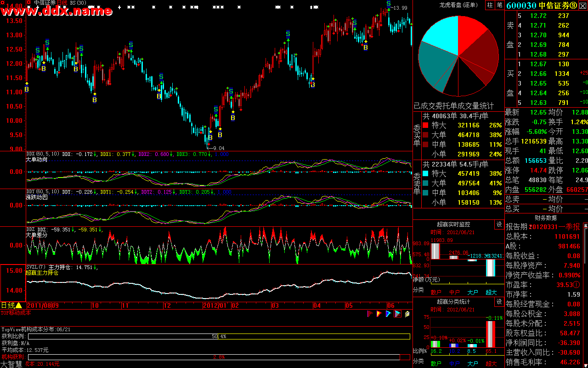The image size is (588, 368).
Task: Select the 委买单 vertical tab
Action: click(x=417, y=135)
